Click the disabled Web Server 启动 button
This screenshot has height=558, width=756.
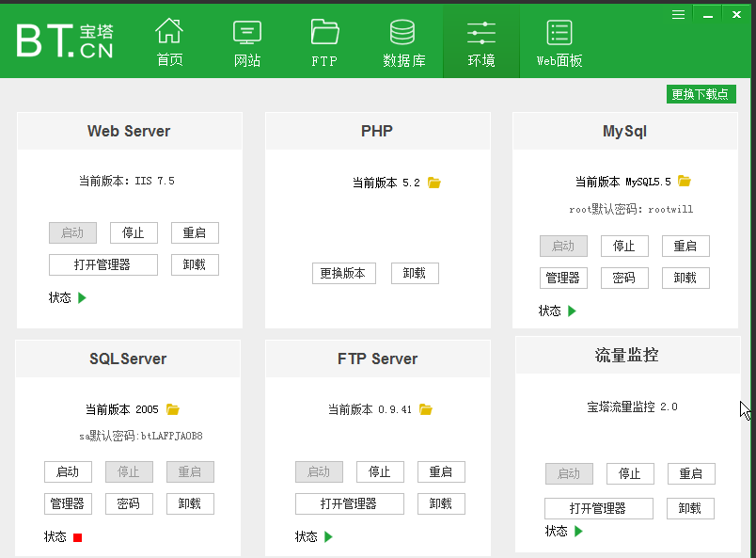72,232
